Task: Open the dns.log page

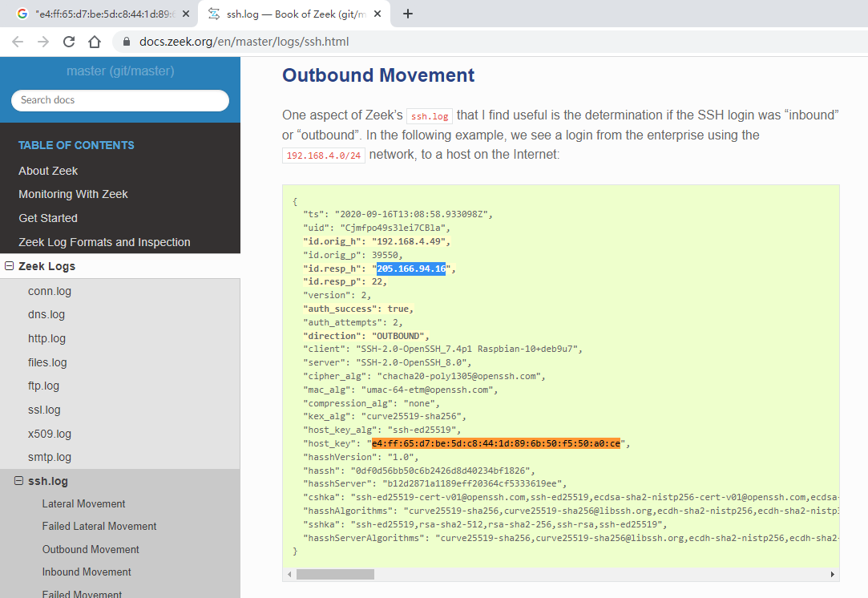Action: point(46,314)
